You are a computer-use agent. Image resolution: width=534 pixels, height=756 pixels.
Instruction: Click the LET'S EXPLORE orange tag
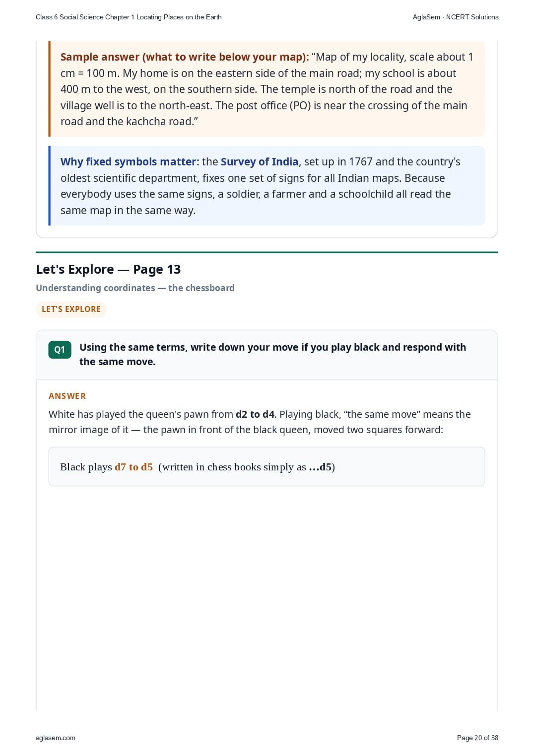(x=71, y=309)
